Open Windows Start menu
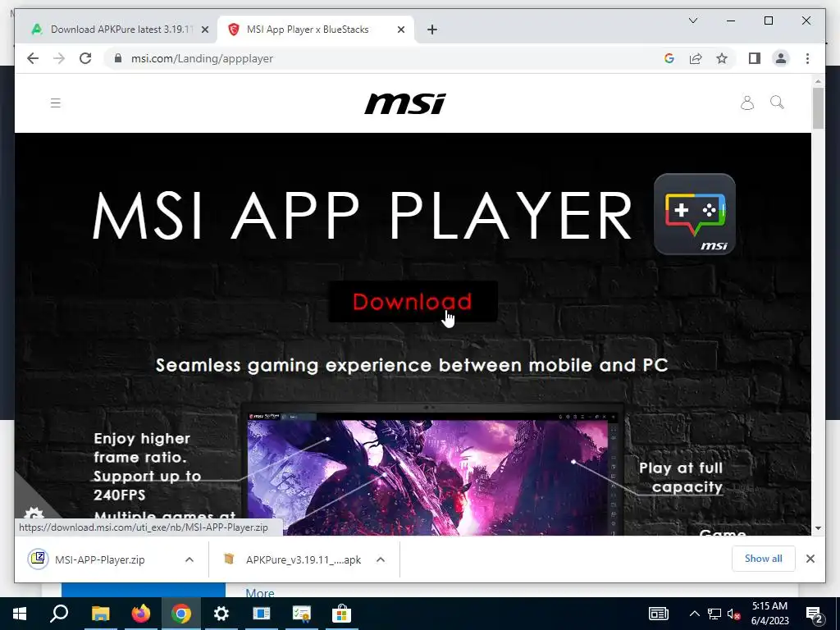This screenshot has width=840, height=630. [20, 614]
